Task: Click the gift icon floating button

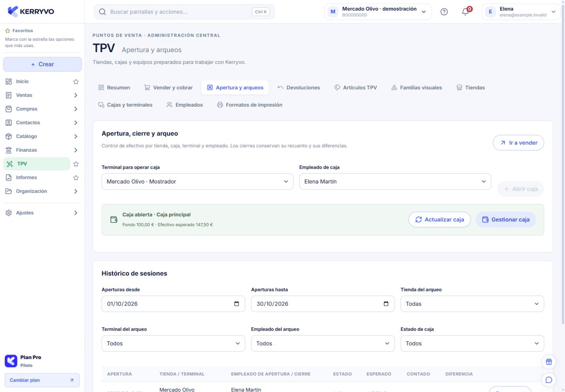Action: coord(549,362)
